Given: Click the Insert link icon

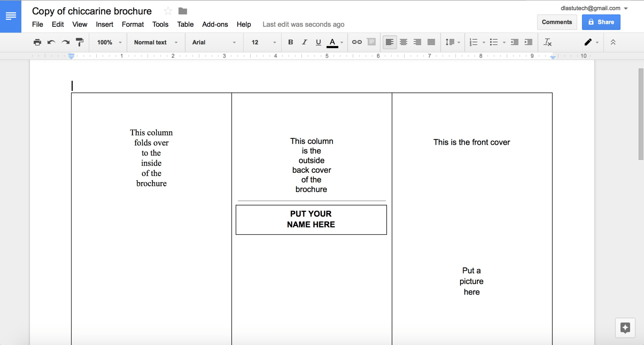Looking at the screenshot, I should click(357, 42).
